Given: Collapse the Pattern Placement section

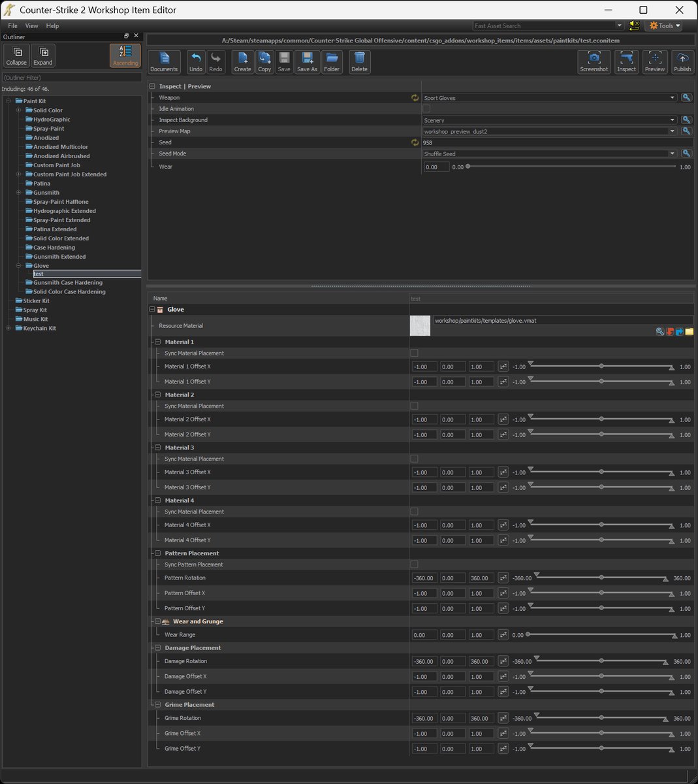Looking at the screenshot, I should pos(157,553).
